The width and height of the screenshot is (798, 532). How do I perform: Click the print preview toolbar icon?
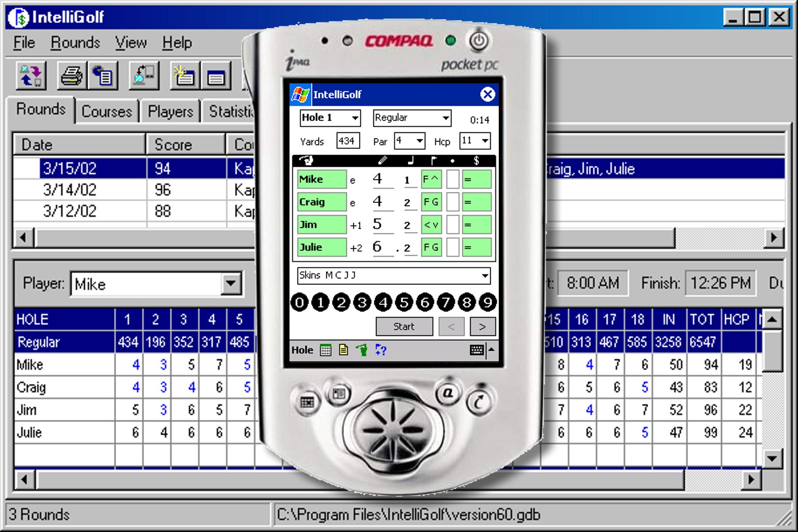(103, 76)
